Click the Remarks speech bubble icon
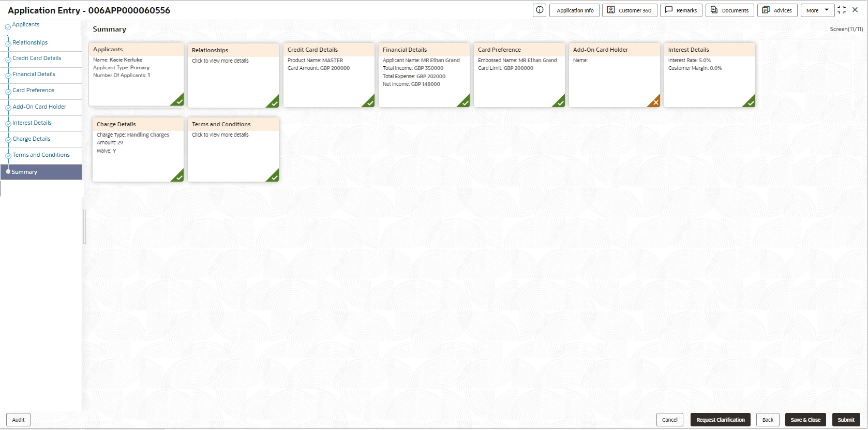Screen dimensions: 868x430 pos(669,10)
